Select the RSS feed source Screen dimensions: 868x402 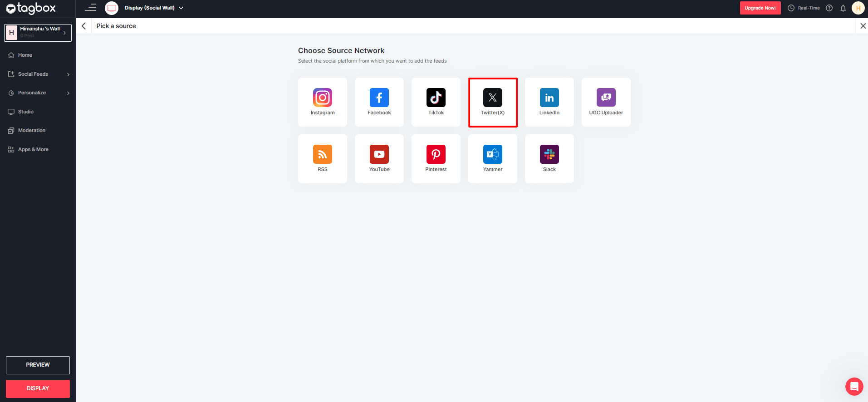click(322, 158)
